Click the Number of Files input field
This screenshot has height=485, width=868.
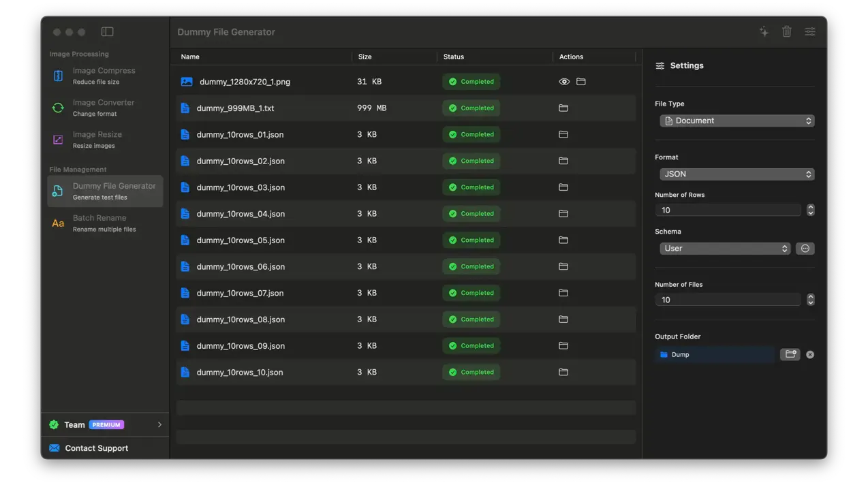coord(727,300)
